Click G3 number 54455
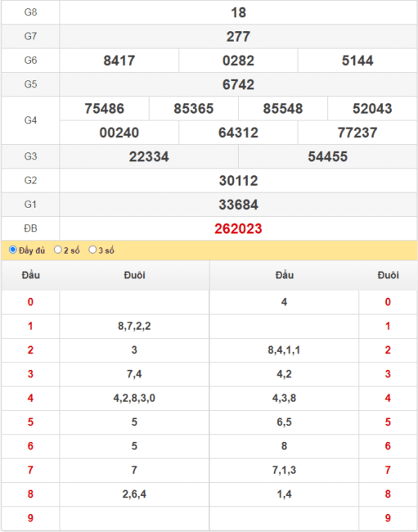The width and height of the screenshot is (418, 532). (x=328, y=156)
